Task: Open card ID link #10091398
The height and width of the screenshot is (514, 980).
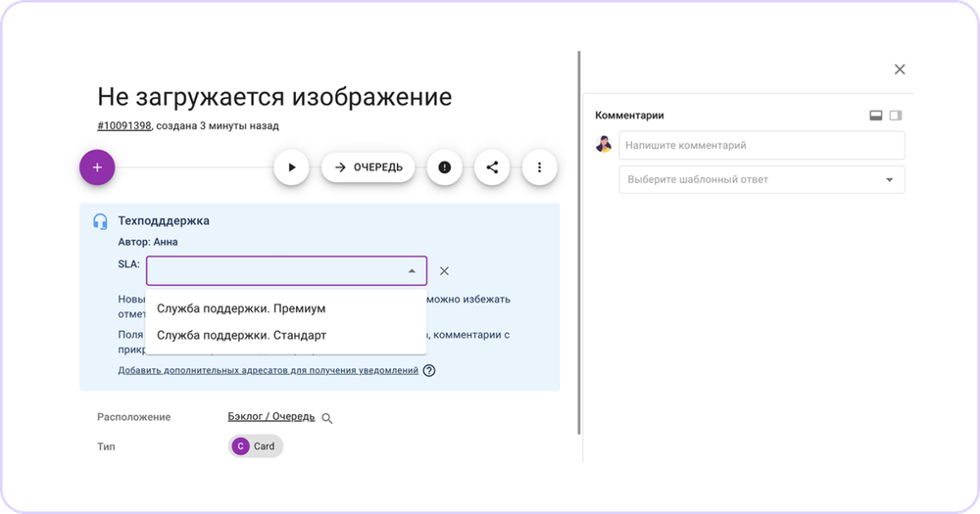Action: 123,125
